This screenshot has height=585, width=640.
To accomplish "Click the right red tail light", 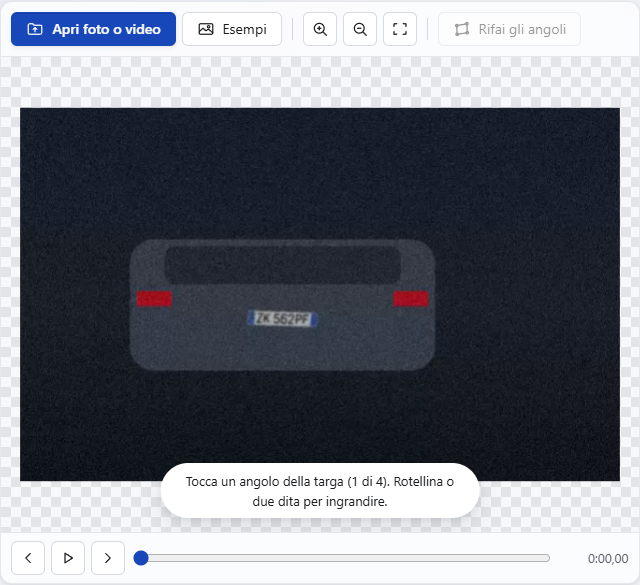I will [x=411, y=298].
